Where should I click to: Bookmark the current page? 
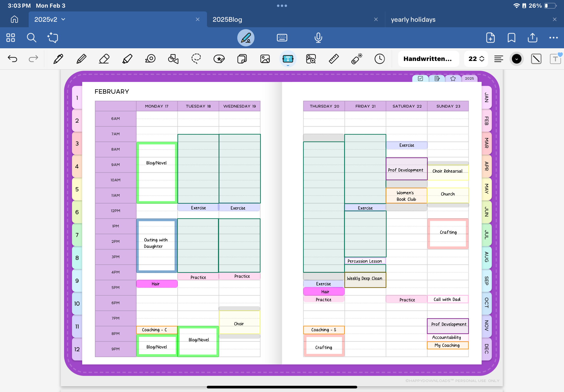click(x=511, y=38)
